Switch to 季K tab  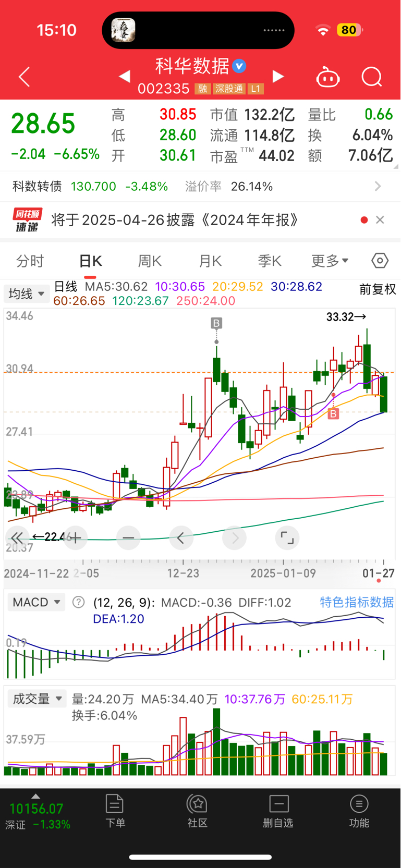(270, 261)
